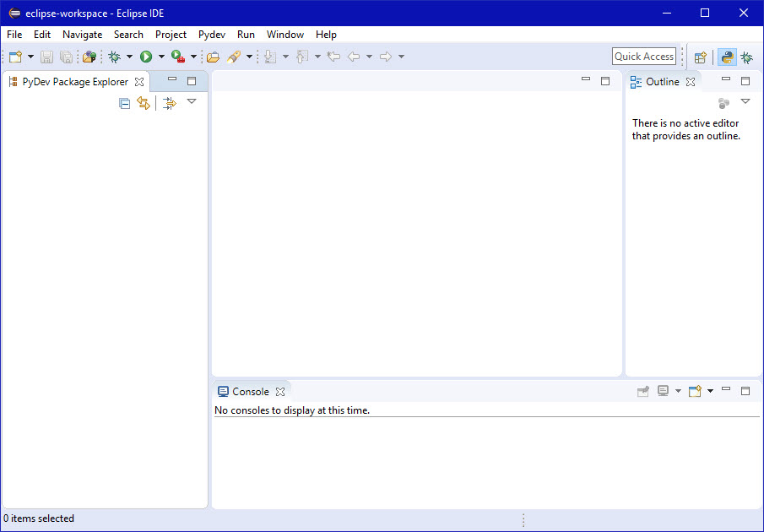764x532 pixels.
Task: Click the Open Type folder icon
Action: 213,57
